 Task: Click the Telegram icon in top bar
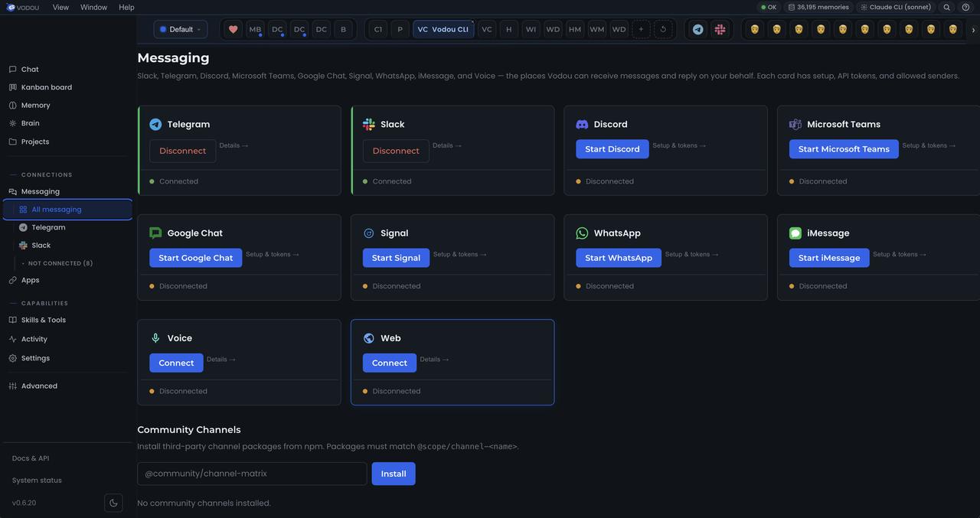coord(698,29)
